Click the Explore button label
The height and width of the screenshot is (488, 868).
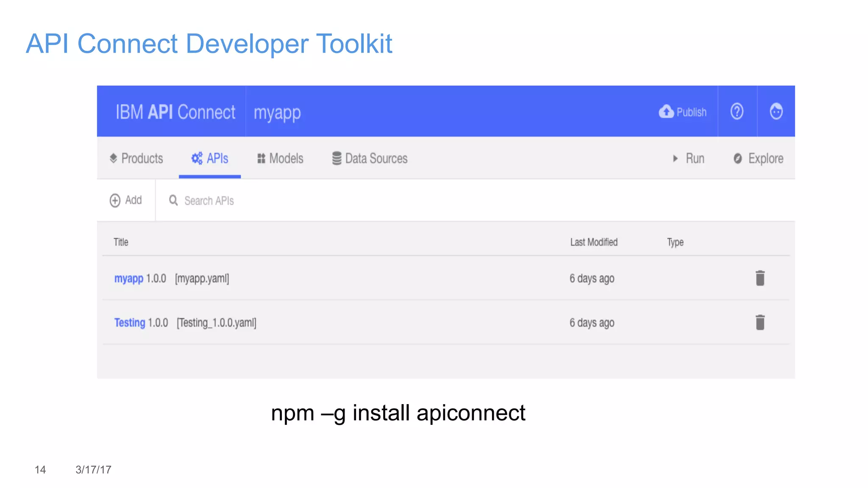pos(766,158)
